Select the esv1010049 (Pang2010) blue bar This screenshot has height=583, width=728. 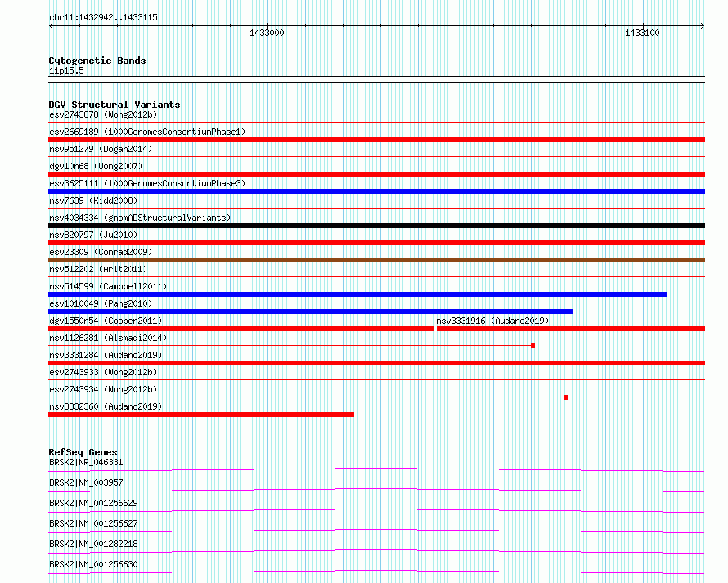[310, 312]
